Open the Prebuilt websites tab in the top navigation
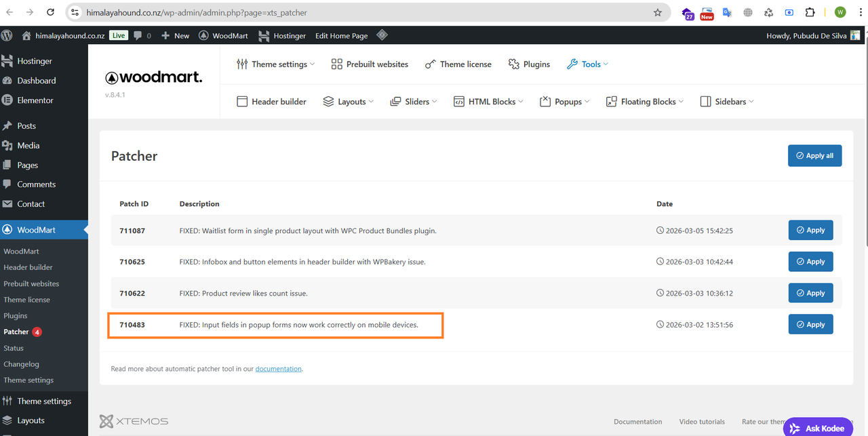868x436 pixels. 370,64
